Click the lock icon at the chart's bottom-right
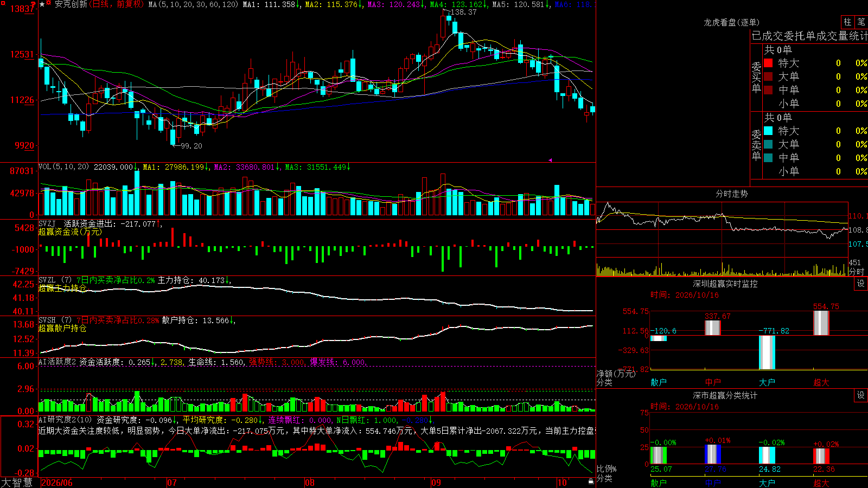This screenshot has height=488, width=868. 591,481
